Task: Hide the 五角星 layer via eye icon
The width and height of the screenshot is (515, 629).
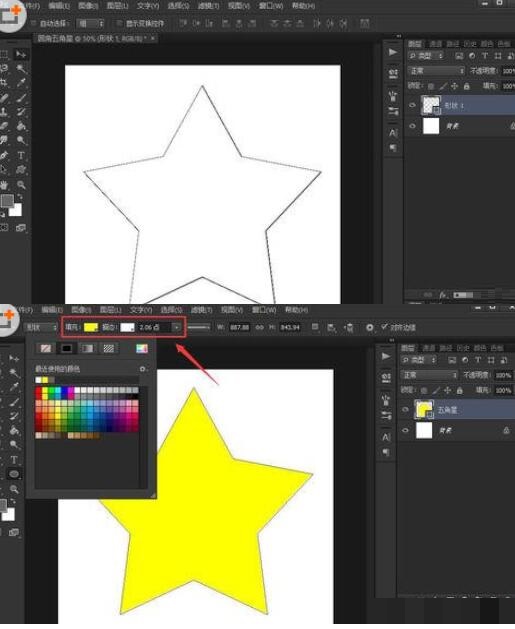Action: [x=406, y=410]
